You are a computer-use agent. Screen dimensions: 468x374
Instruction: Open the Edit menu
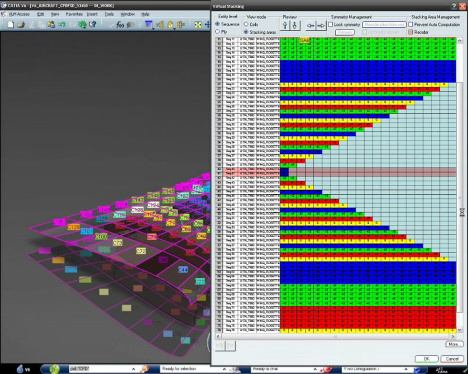point(41,14)
